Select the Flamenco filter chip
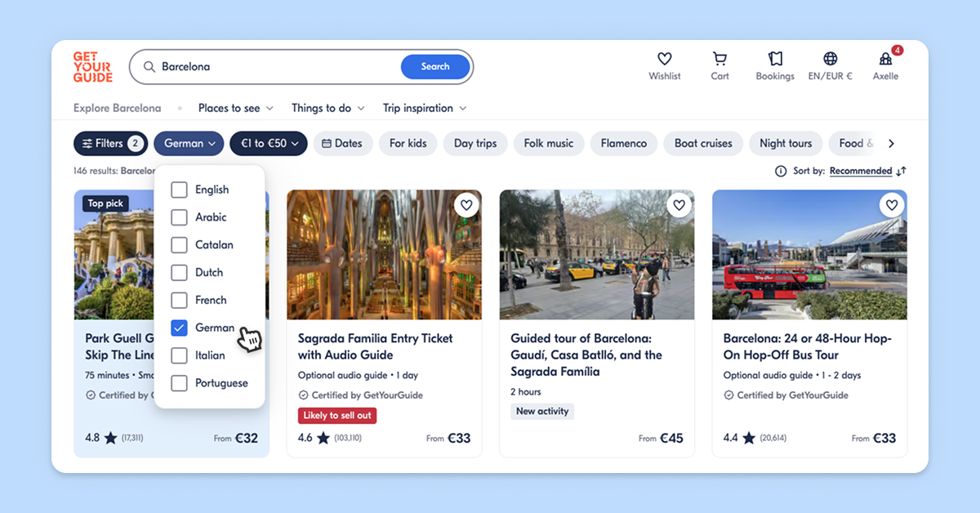This screenshot has height=513, width=980. coord(624,143)
